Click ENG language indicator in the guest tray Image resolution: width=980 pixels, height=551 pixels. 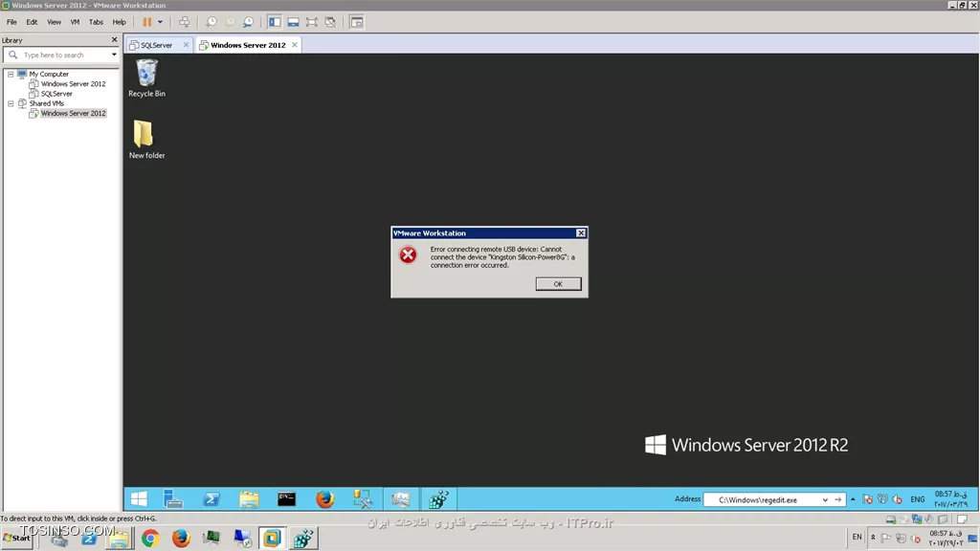pos(918,499)
